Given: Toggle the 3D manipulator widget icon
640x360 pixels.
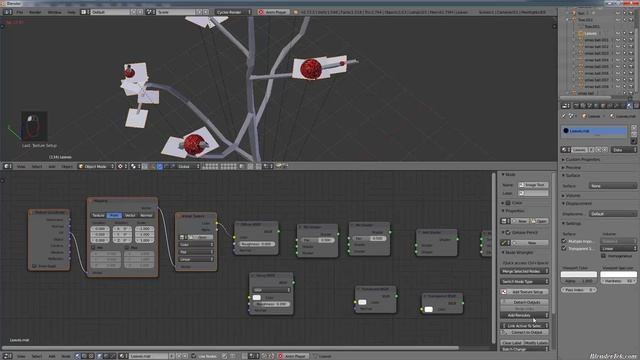Looking at the screenshot, I should [x=153, y=166].
